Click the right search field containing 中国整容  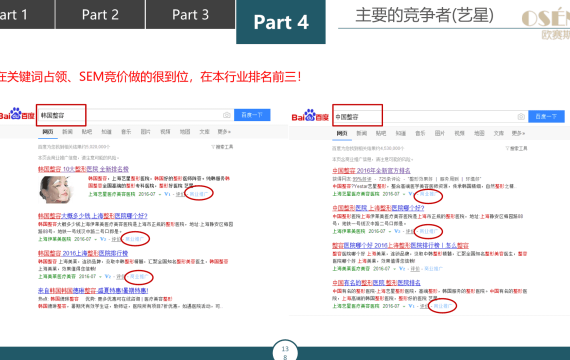click(x=357, y=115)
